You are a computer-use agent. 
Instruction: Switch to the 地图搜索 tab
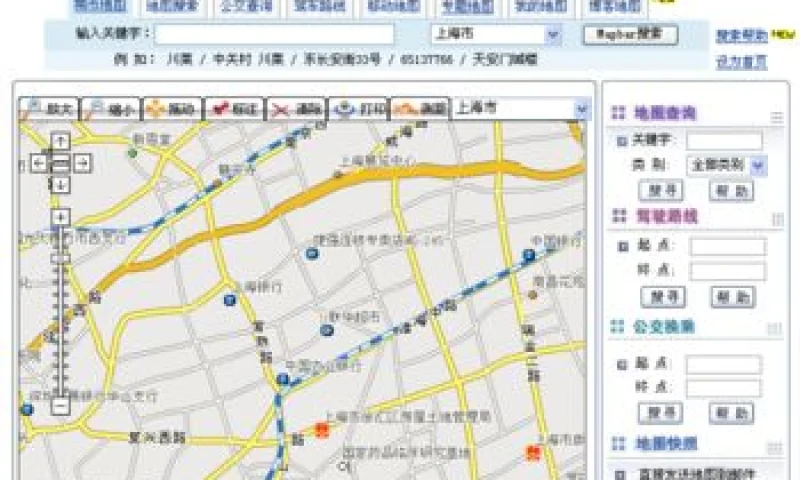pyautogui.click(x=172, y=7)
